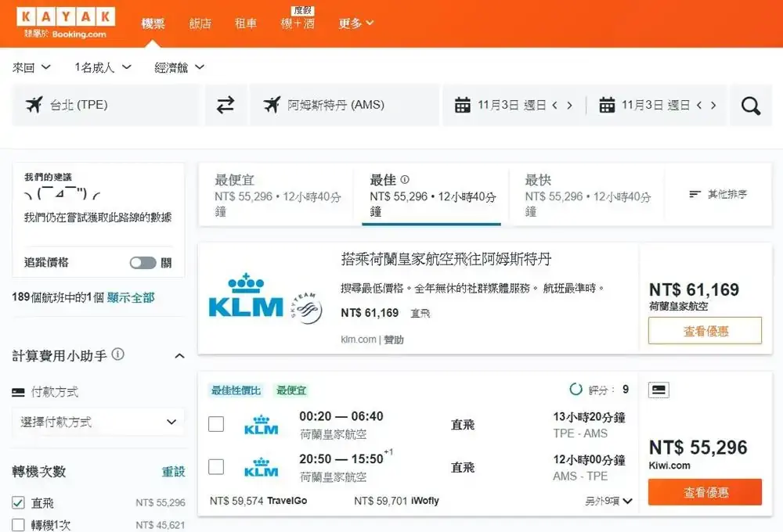This screenshot has width=783, height=532.
Task: Open departure date calendar icon
Action: 463,105
